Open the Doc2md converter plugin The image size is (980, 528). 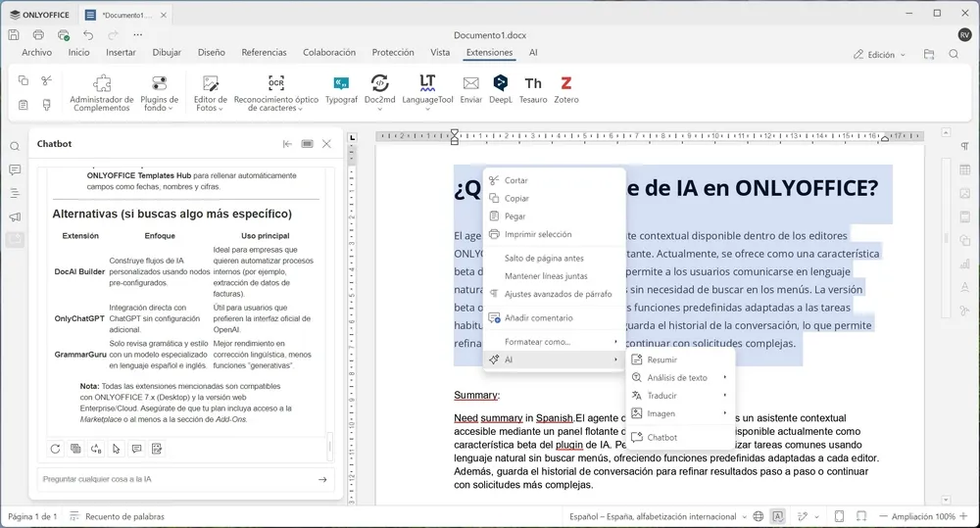[x=380, y=91]
